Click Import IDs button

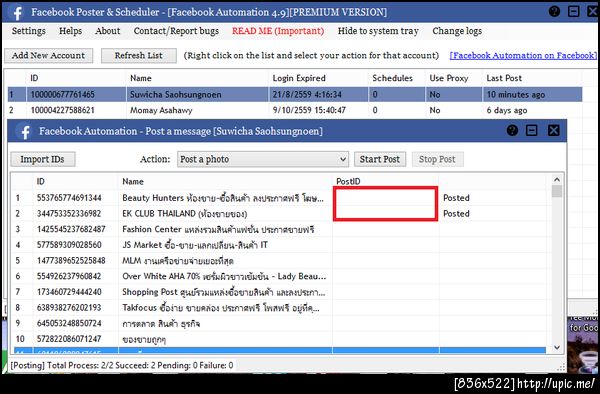[42, 159]
